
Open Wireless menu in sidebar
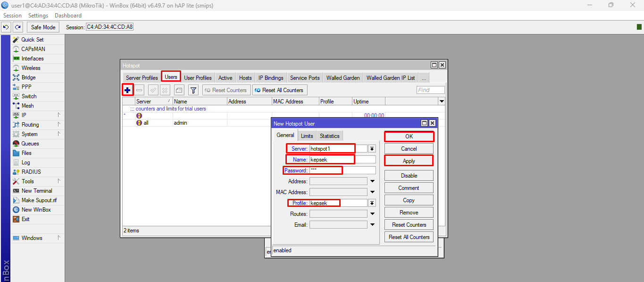31,68
